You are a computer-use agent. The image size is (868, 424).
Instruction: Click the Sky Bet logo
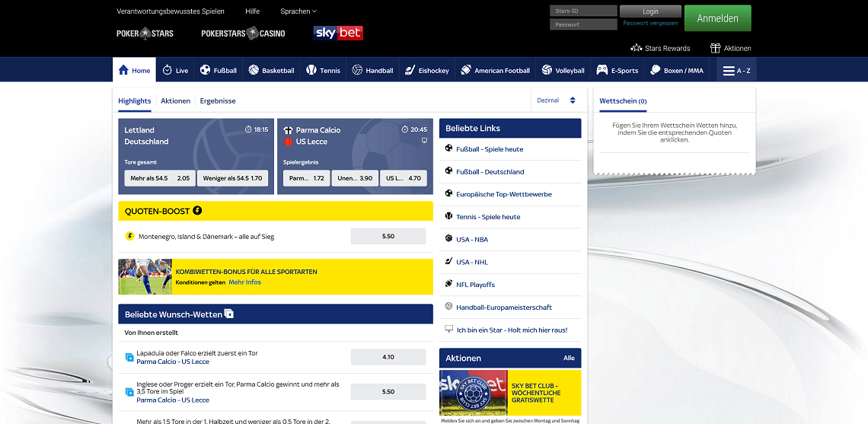(x=338, y=33)
